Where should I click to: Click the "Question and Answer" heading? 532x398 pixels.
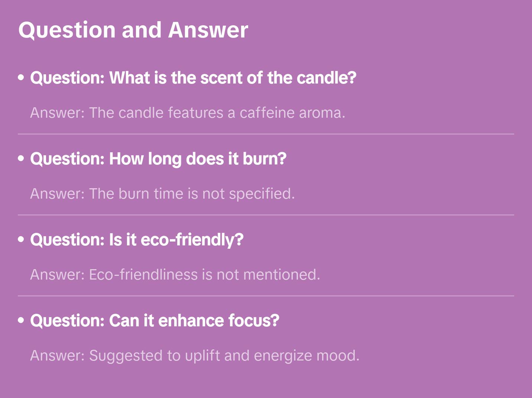pos(133,30)
